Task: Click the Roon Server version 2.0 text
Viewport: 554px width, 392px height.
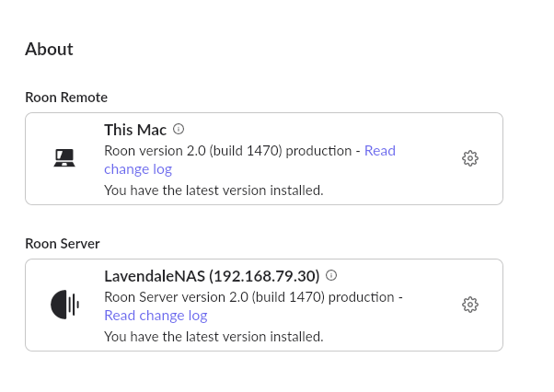Action: tap(177, 297)
